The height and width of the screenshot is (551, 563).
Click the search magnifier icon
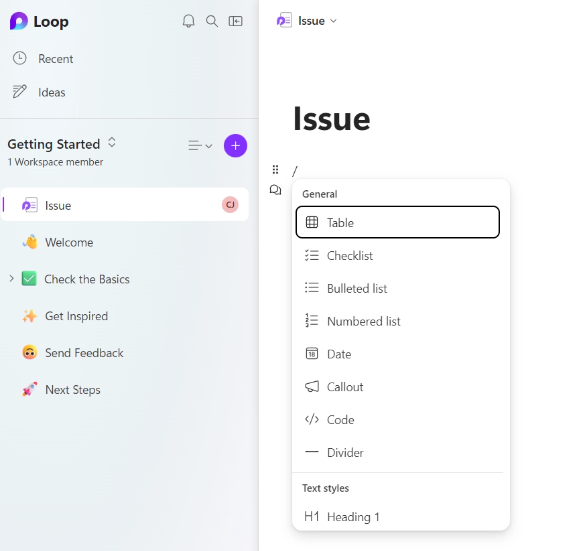[x=212, y=21]
